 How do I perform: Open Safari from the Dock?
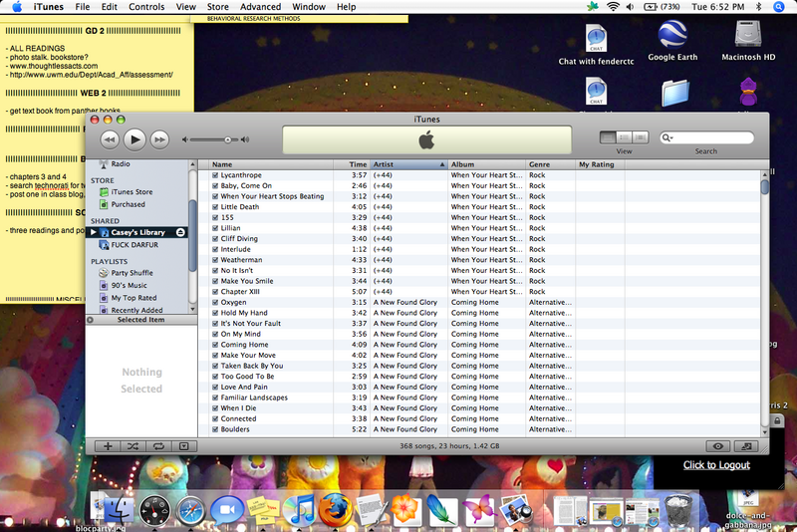[x=190, y=511]
